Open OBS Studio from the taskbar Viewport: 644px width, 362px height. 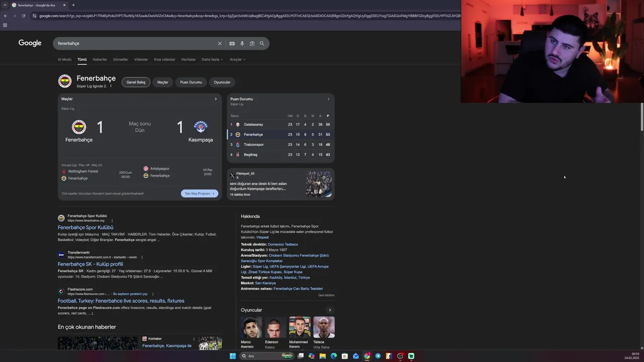(x=400, y=356)
